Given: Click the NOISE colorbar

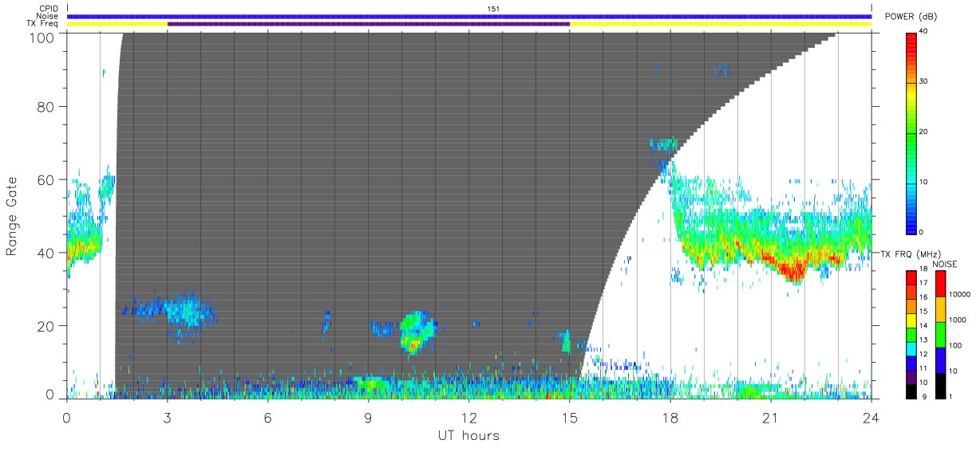Looking at the screenshot, I should tap(940, 334).
